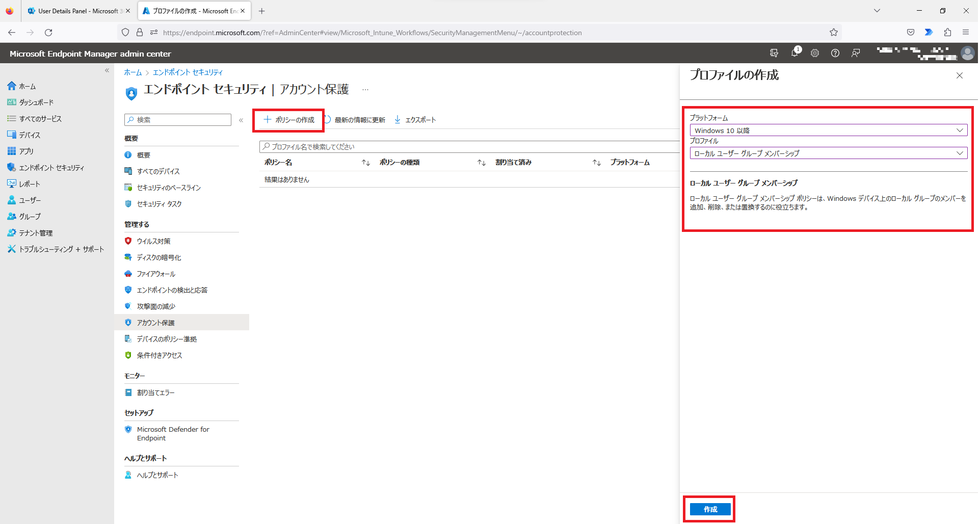Open a new browser tab

tap(262, 11)
